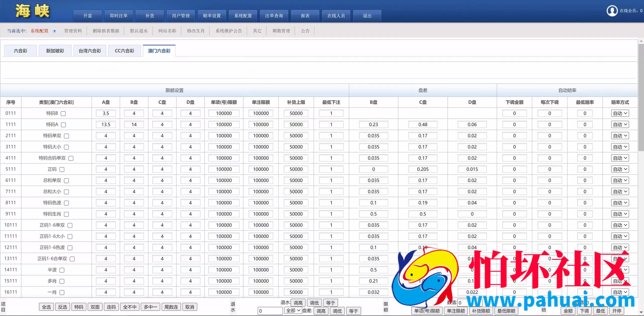Open the 报表 section from top navigation

(x=305, y=16)
